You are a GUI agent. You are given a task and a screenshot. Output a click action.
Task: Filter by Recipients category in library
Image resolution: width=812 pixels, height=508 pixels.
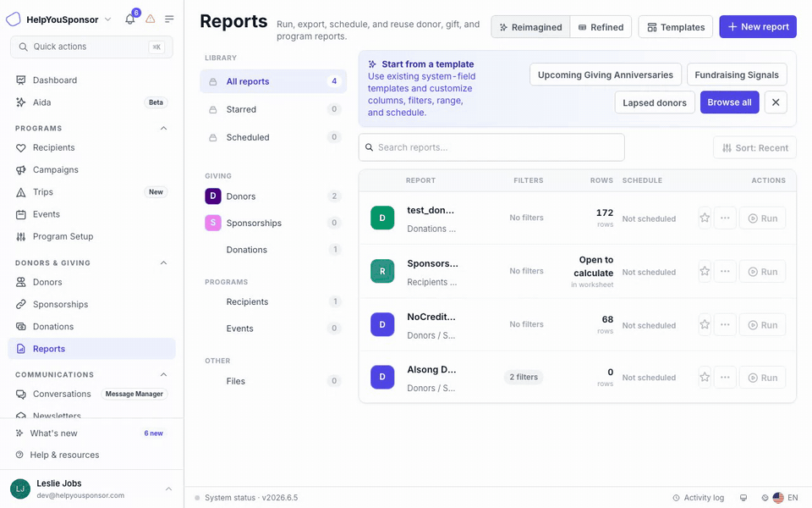[273, 301]
